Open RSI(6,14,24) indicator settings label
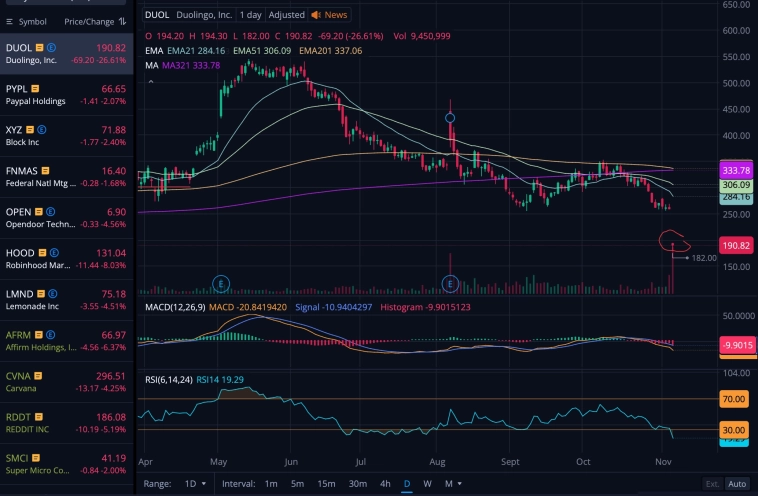The image size is (758, 496). [x=169, y=379]
